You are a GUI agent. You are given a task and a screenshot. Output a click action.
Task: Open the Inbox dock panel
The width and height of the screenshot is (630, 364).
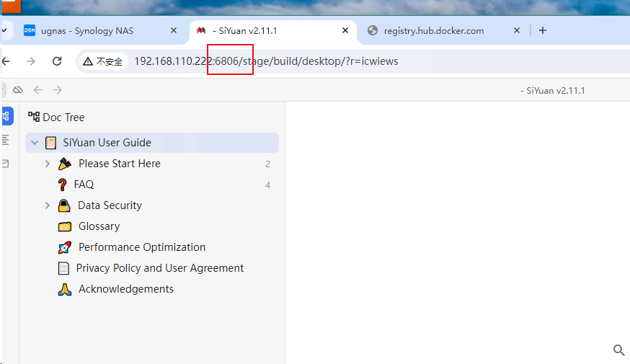[x=6, y=164]
